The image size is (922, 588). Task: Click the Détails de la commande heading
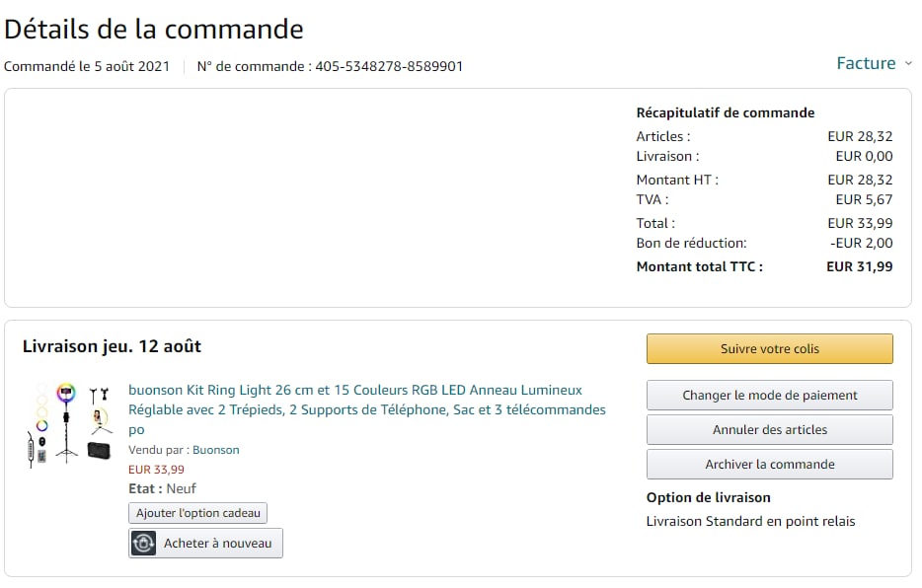[x=154, y=30]
